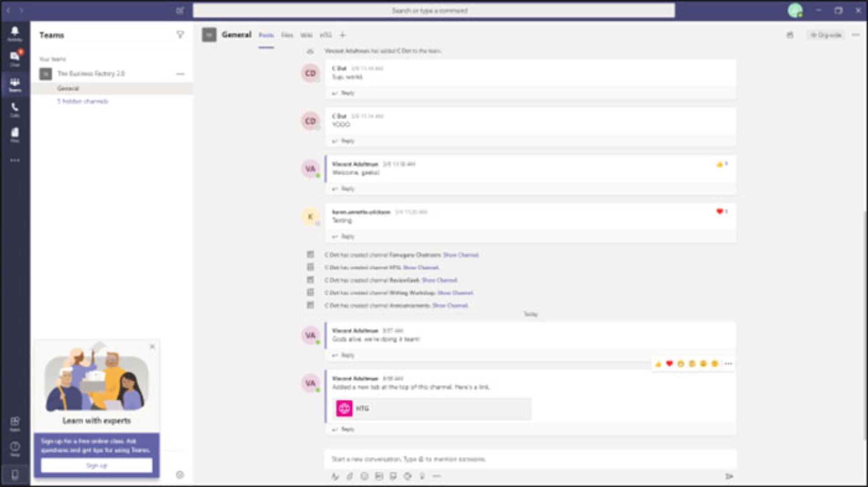Viewport: 868px width, 487px height.
Task: Add a new tab with the plus button
Action: pyautogui.click(x=343, y=35)
